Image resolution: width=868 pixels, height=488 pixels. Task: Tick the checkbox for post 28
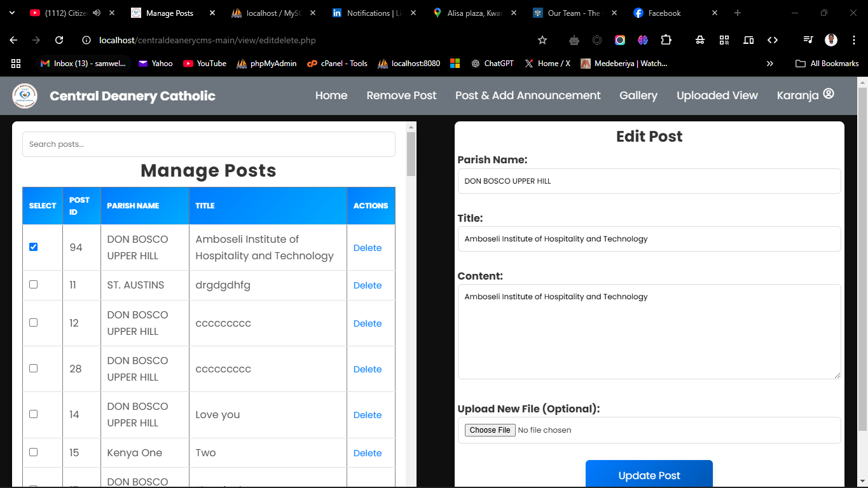pyautogui.click(x=34, y=368)
